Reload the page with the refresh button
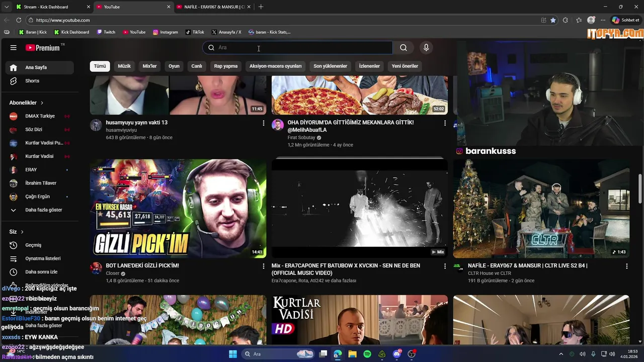Screen dimensions: 644x362 pyautogui.click(x=19, y=20)
